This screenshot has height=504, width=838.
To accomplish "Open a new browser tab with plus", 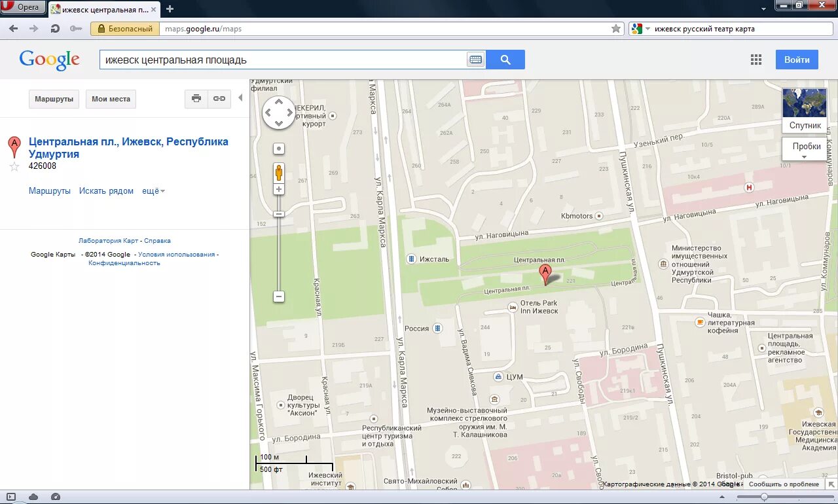I will click(x=170, y=9).
